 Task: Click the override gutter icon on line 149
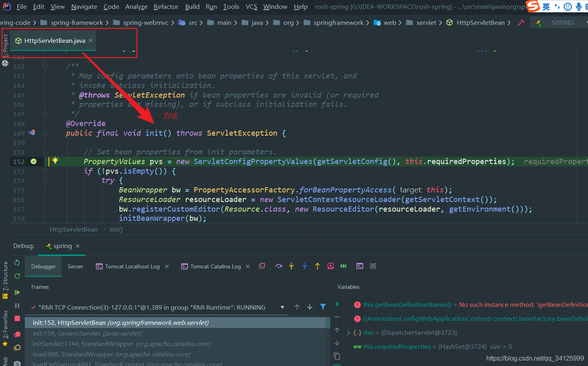point(32,132)
